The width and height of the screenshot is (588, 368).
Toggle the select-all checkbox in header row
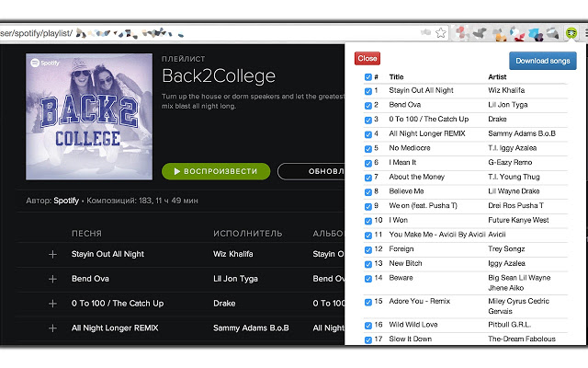[367, 77]
